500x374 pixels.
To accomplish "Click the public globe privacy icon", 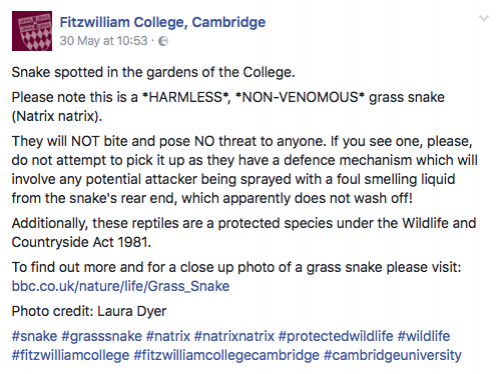I will [163, 41].
